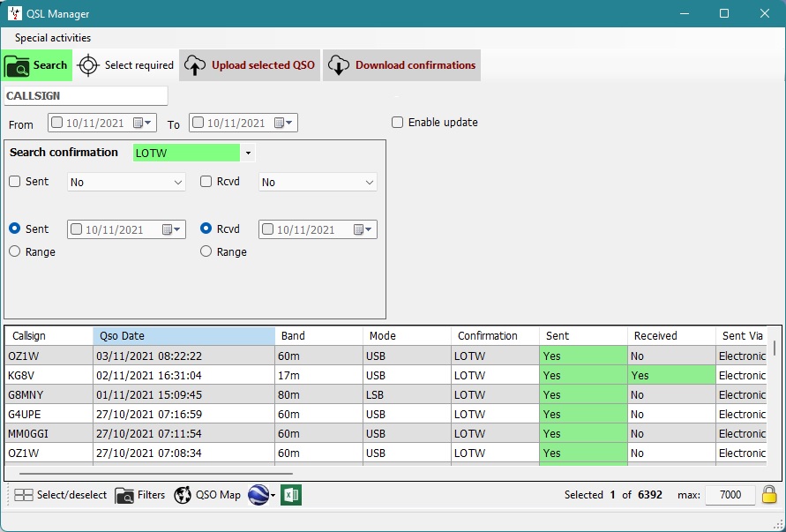The width and height of the screenshot is (786, 532).
Task: Click the Upload selected QSO button label
Action: point(263,65)
